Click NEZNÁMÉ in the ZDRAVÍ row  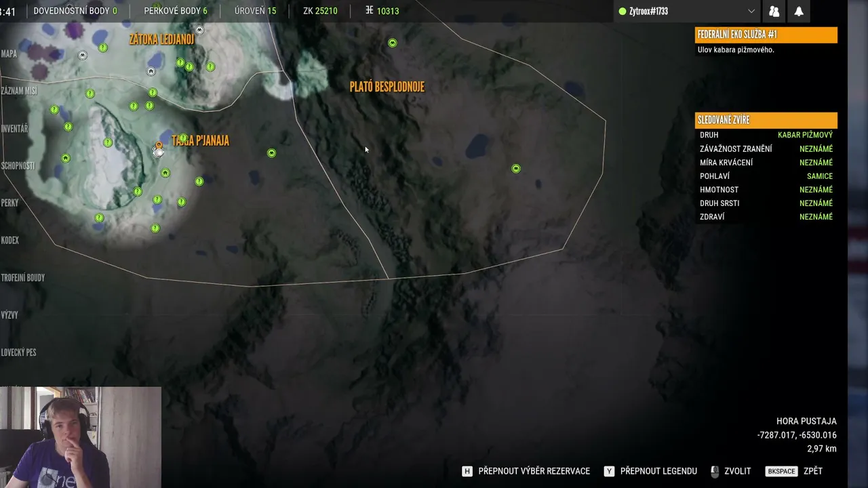tap(816, 217)
